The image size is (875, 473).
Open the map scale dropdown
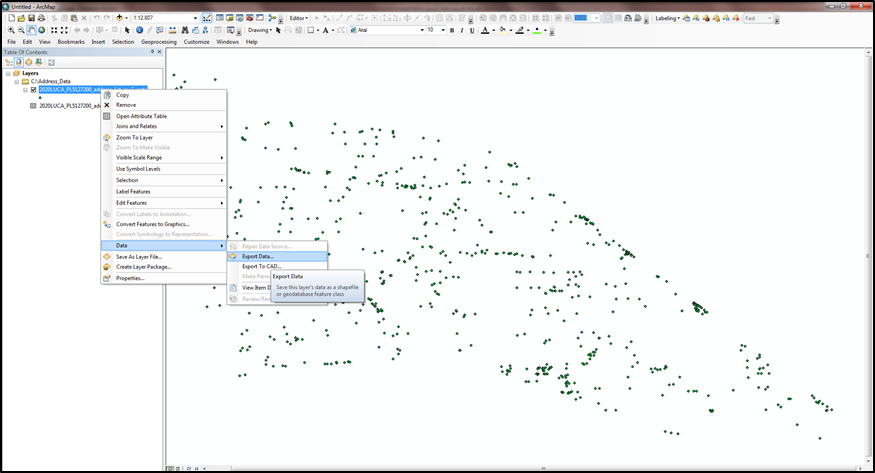tap(194, 18)
